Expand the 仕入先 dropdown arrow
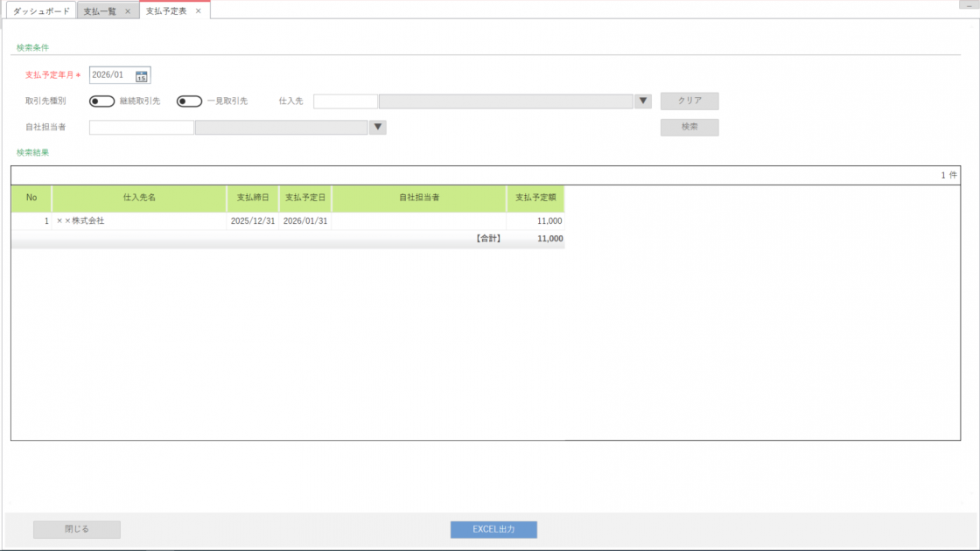The image size is (980, 551). coord(643,101)
